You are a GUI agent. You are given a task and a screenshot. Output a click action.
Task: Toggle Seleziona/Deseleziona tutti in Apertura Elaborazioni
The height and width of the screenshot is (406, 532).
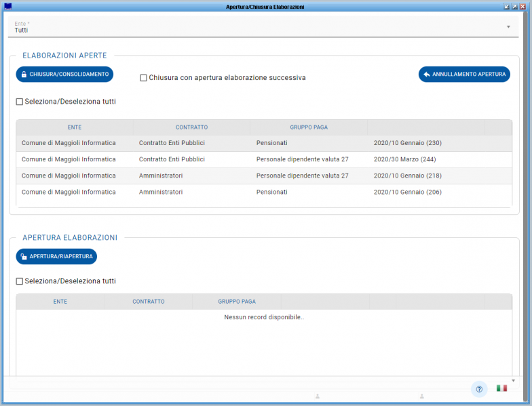tap(20, 281)
